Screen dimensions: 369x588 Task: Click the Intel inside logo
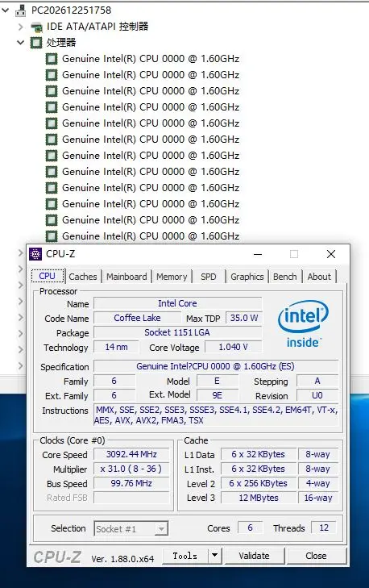point(303,324)
